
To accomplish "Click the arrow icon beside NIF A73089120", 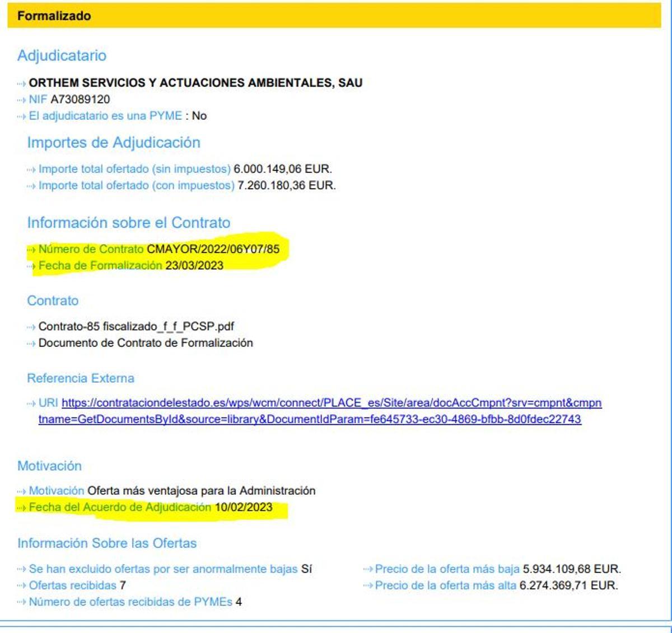I will pos(21,101).
